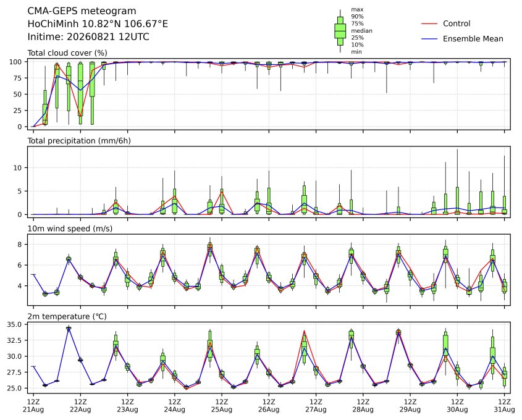Click the '90%' legend label
522x420 pixels.
click(x=357, y=16)
